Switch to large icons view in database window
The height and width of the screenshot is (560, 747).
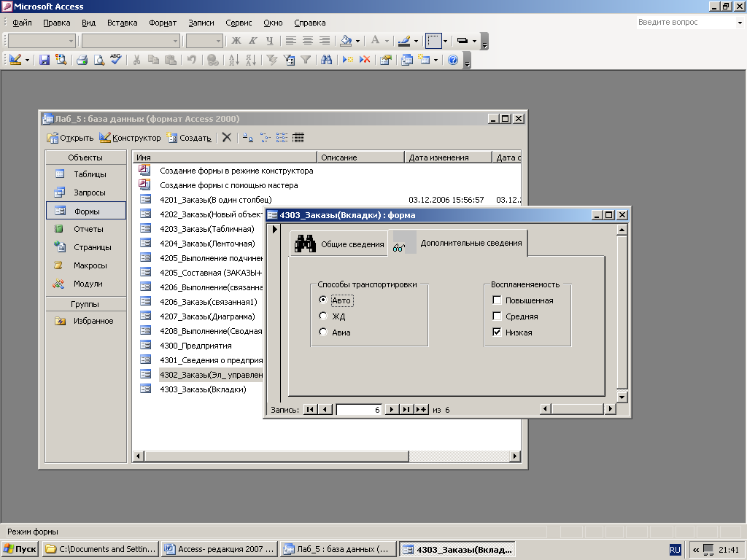pos(248,138)
